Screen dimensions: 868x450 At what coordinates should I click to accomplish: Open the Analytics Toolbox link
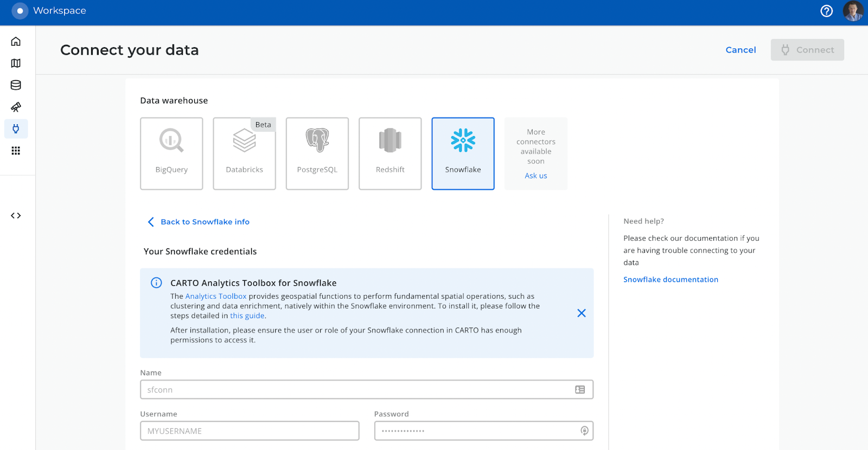coord(216,296)
